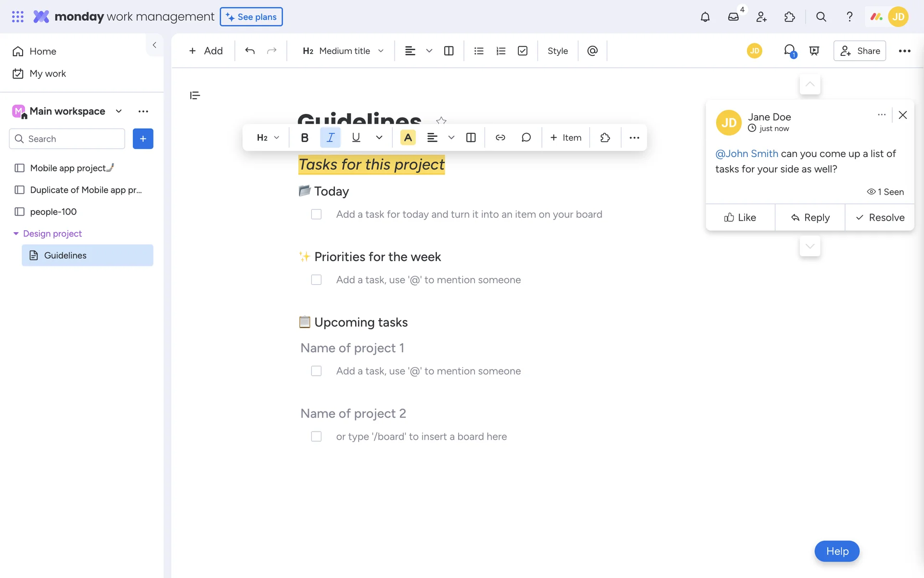Expand the Main workspace dropdown
Screen dimensions: 924x578
[x=119, y=111]
